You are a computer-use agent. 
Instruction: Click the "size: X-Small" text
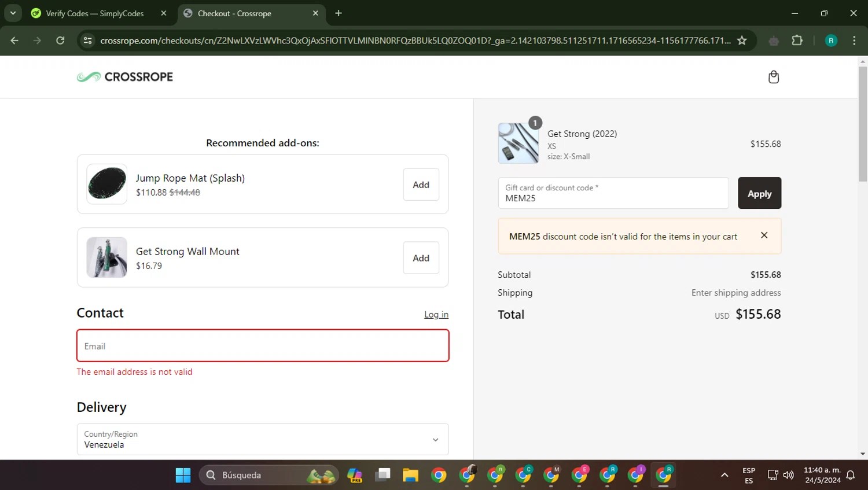pos(569,157)
